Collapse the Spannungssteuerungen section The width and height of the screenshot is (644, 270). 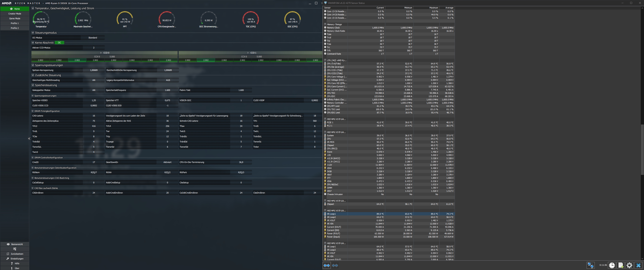coord(33,65)
